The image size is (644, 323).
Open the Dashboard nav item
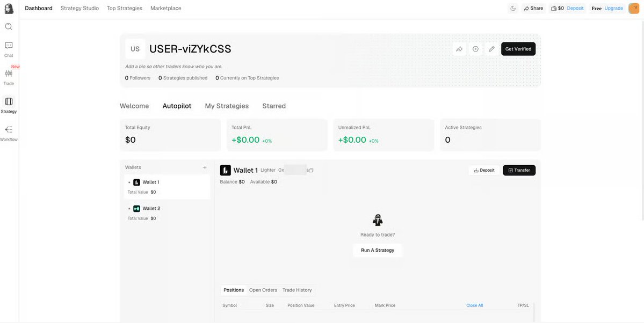point(39,8)
